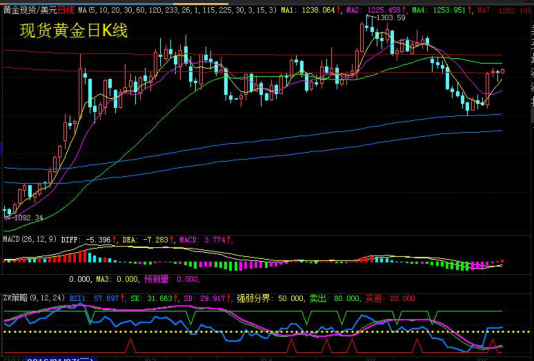Click the 1303.59 high price marker
534x361 pixels.
[x=390, y=18]
